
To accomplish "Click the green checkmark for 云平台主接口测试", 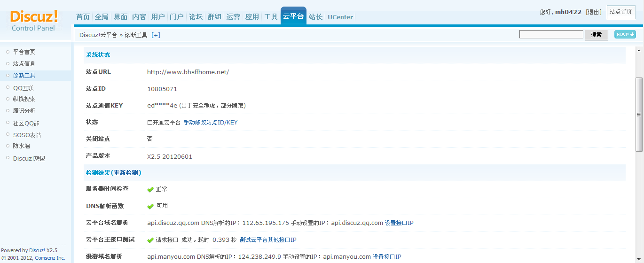I will click(x=150, y=240).
